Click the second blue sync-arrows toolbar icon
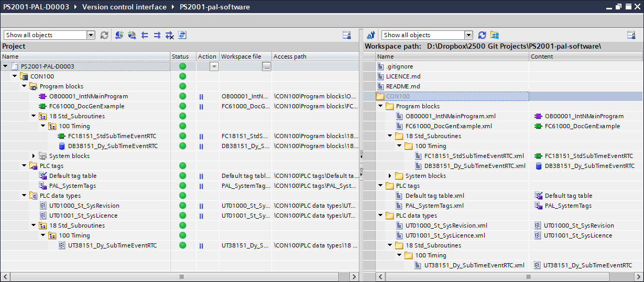The width and height of the screenshot is (644, 282). click(x=132, y=35)
